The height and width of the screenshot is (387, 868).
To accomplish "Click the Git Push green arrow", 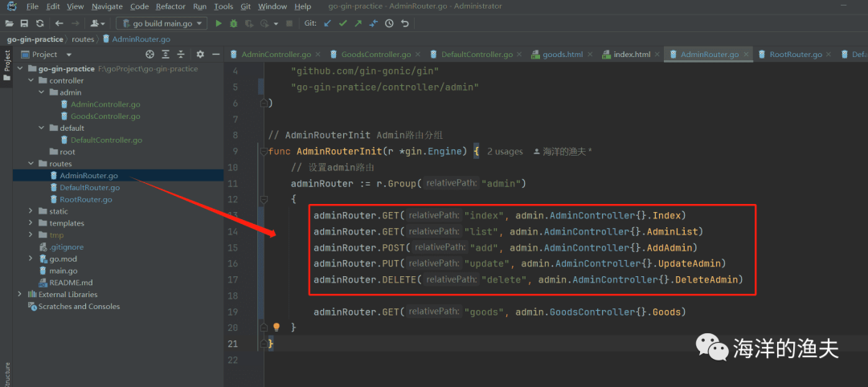I will click(x=358, y=23).
